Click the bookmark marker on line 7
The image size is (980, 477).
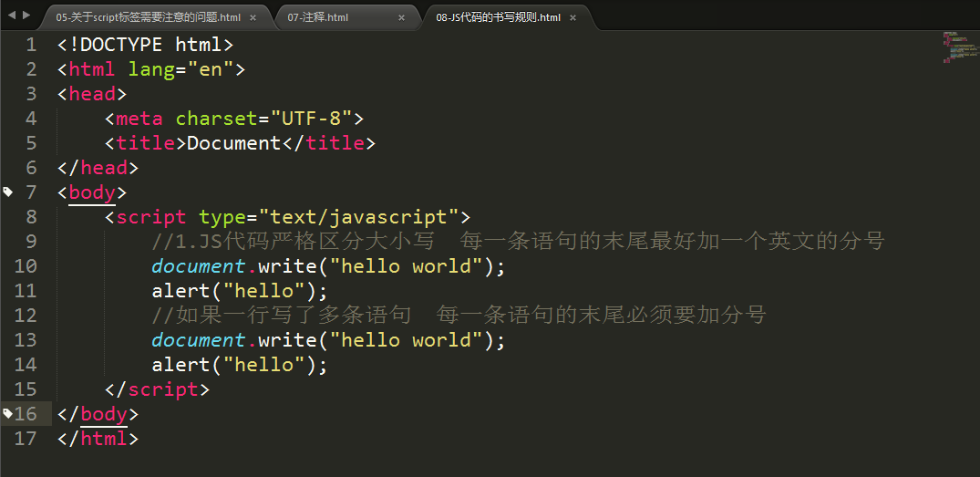7,192
